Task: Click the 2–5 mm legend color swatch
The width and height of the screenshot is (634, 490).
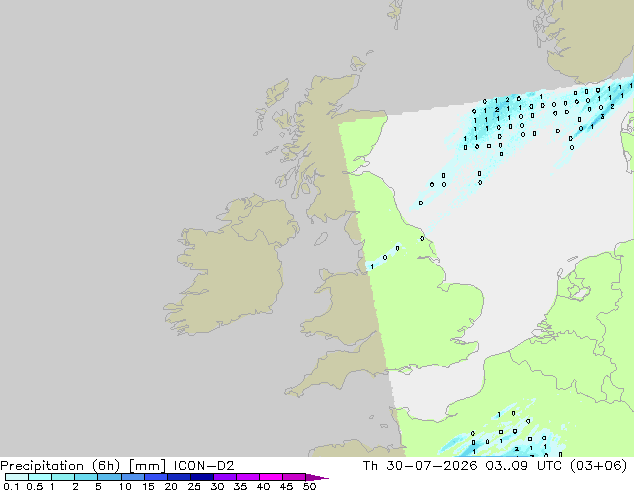Action: pyautogui.click(x=86, y=477)
